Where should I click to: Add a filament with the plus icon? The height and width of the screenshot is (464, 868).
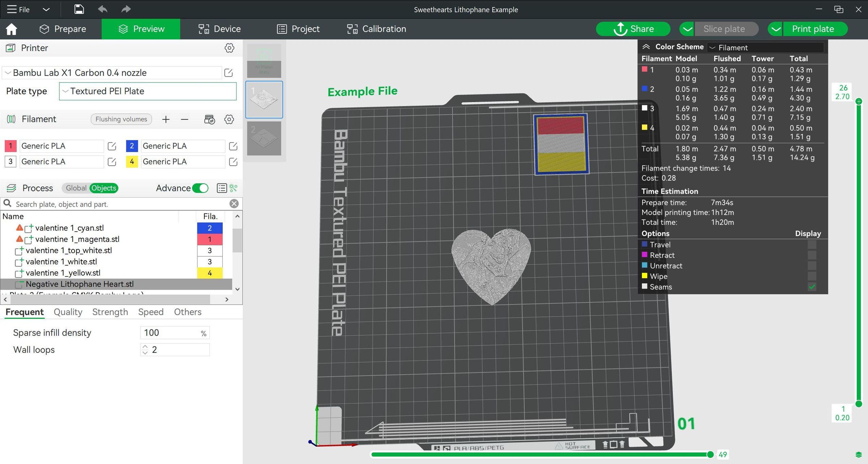click(x=166, y=119)
